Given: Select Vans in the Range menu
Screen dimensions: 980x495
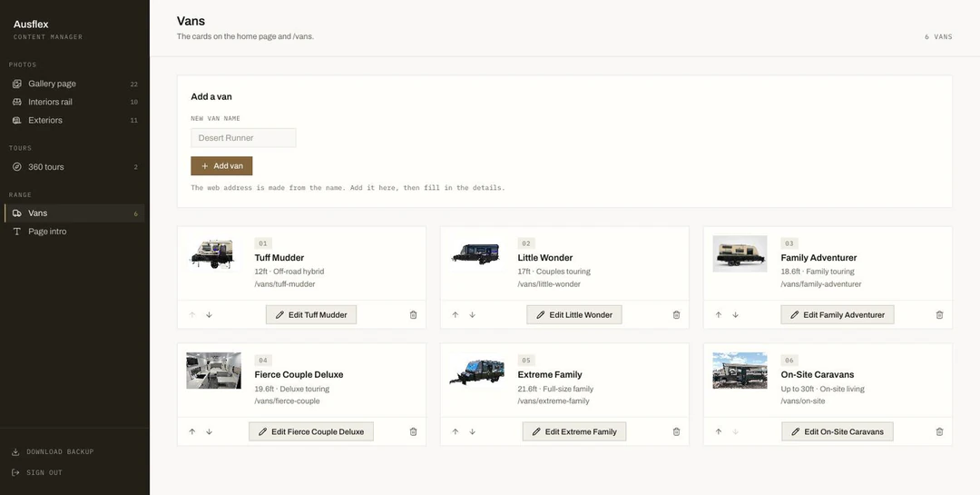Looking at the screenshot, I should pos(74,213).
